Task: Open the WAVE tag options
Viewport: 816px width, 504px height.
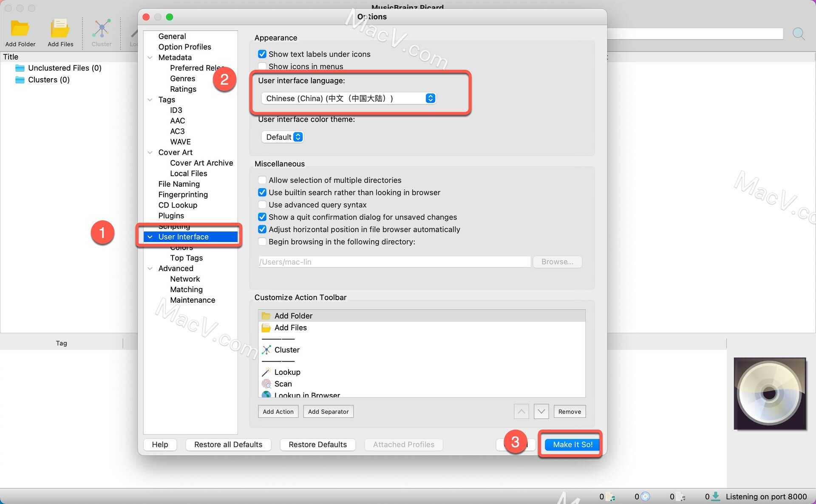Action: coord(181,142)
